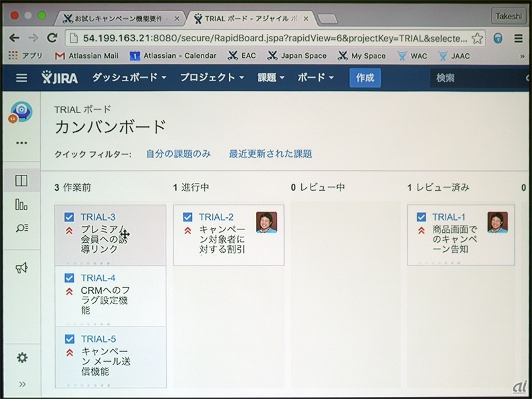Expand the sidebar with double chevron
Image resolution: width=532 pixels, height=399 pixels.
click(22, 384)
